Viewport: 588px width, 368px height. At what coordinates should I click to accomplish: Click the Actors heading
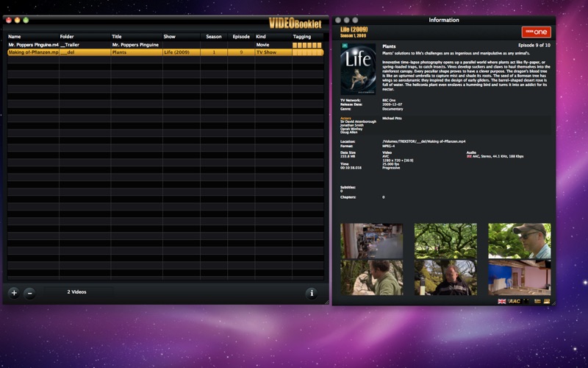point(345,118)
